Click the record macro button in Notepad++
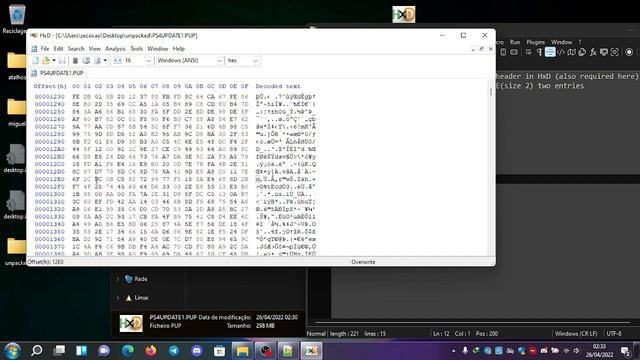Screen dimensions: 640x360 (629, 52)
